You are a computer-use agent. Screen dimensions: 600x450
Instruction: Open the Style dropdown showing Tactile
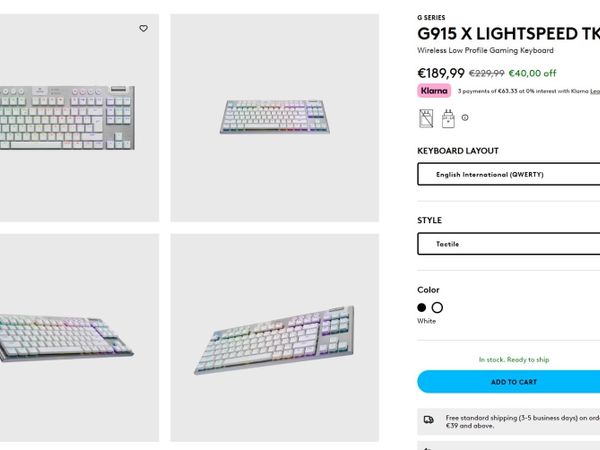point(508,244)
